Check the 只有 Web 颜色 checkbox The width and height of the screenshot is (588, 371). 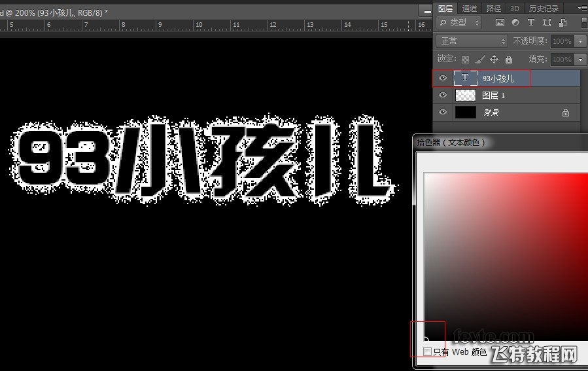(x=427, y=352)
